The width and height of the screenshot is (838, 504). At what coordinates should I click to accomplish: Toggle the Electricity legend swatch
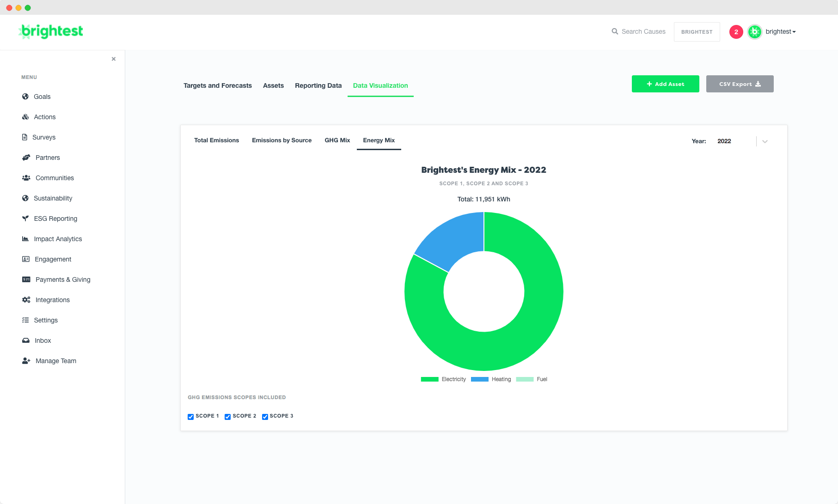coord(429,379)
